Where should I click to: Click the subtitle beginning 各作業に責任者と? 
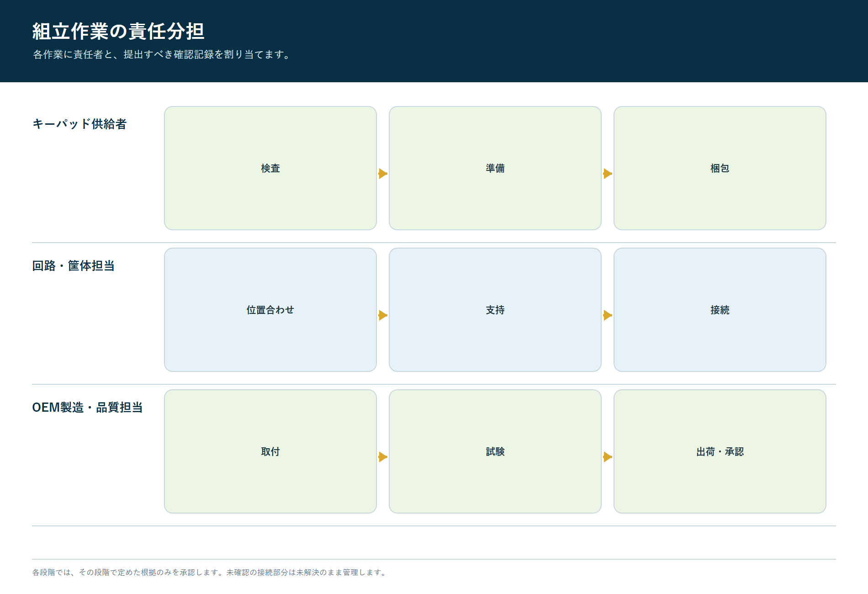coord(162,54)
